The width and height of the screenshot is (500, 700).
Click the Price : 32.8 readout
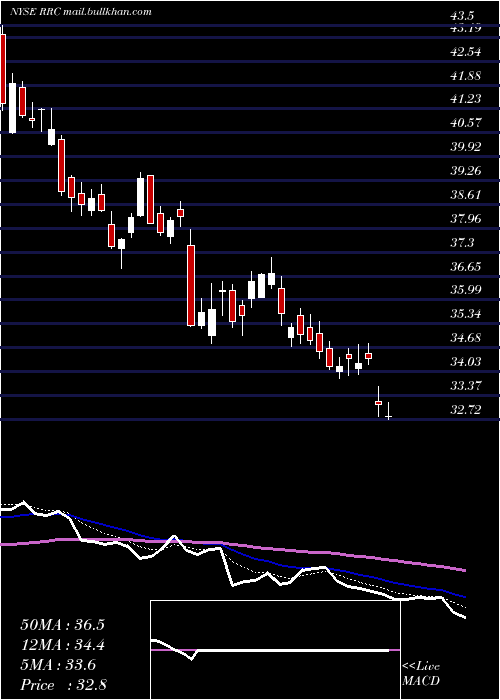[62, 685]
